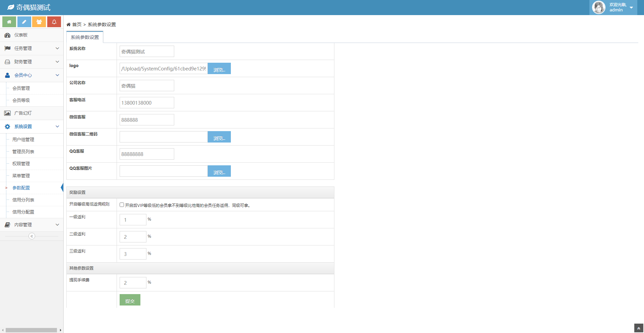
Task: Click the red bell notification icon
Action: [x=54, y=22]
